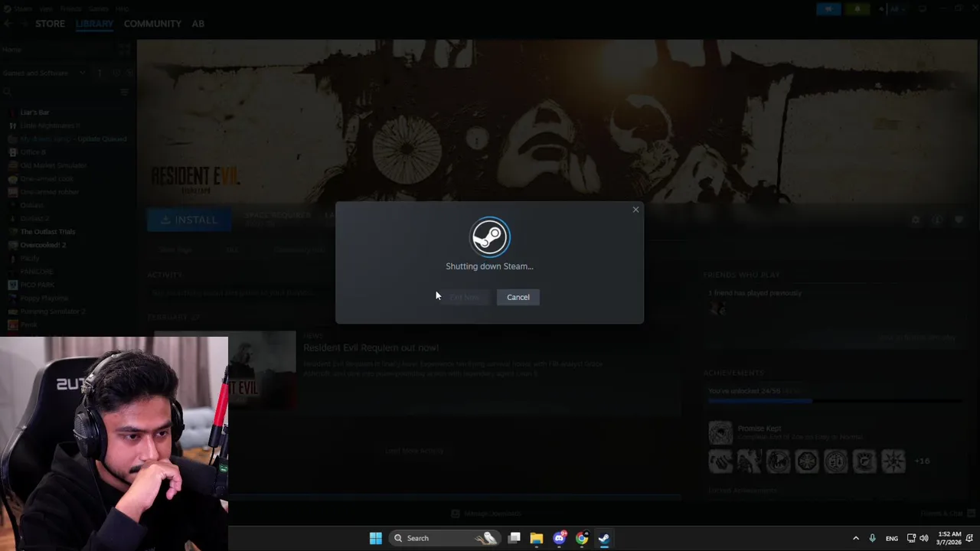This screenshot has width=980, height=551.
Task: Open the STORE tab
Action: pos(50,24)
